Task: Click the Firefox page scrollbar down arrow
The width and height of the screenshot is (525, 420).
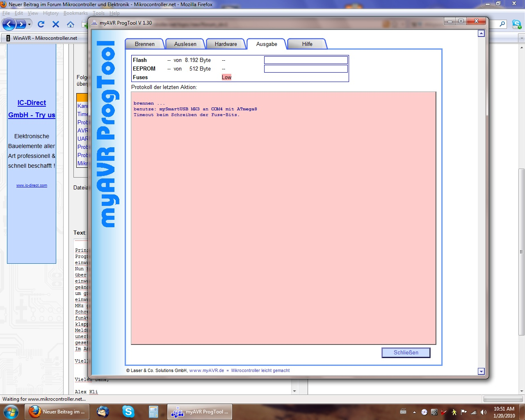Action: (x=521, y=391)
